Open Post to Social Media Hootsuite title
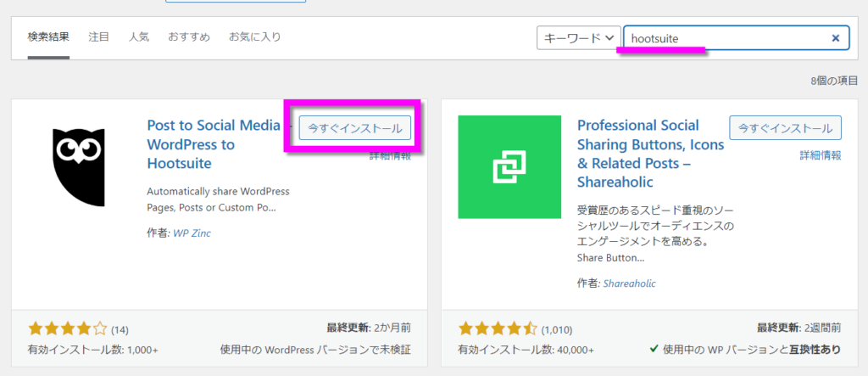 tap(214, 144)
